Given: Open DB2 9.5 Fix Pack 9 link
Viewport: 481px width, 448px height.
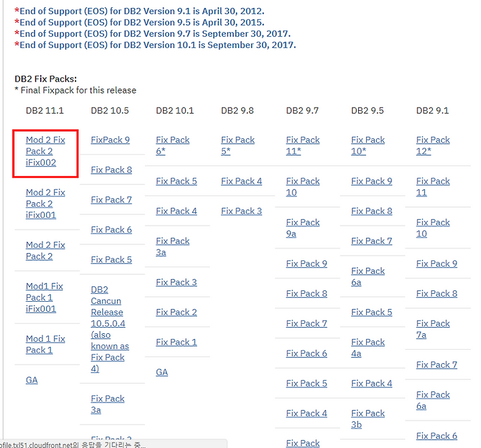Looking at the screenshot, I should [x=371, y=181].
